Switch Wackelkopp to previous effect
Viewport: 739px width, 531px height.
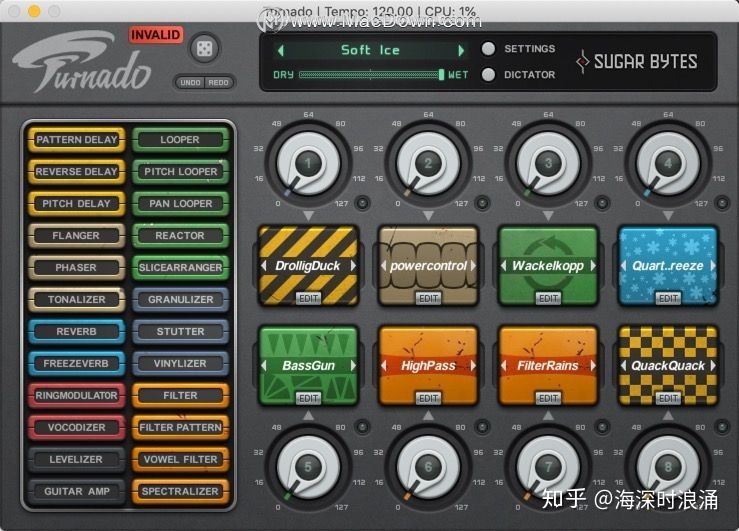click(x=504, y=266)
